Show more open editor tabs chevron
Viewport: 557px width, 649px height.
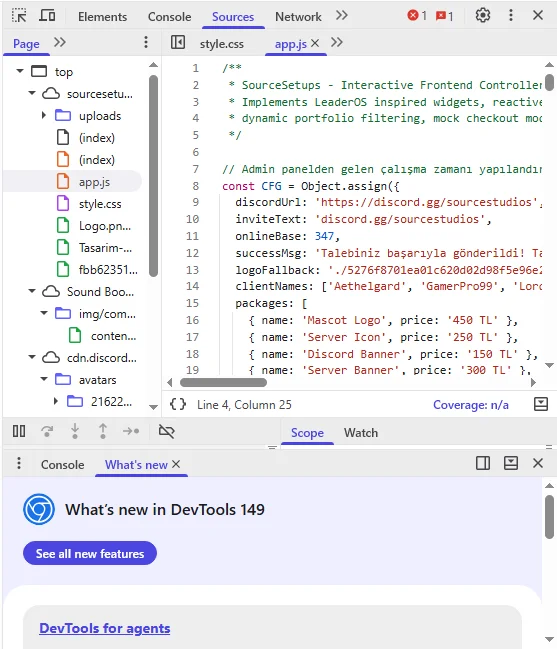[x=337, y=42]
